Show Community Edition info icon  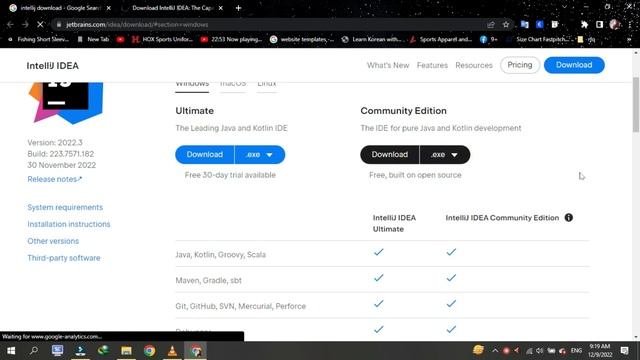(569, 218)
